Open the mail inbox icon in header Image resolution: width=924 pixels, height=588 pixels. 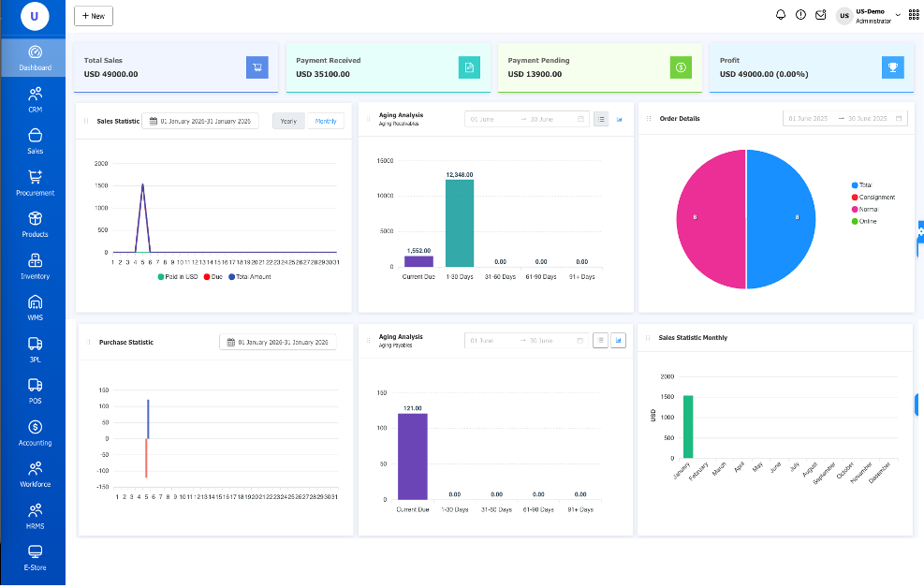coord(821,15)
